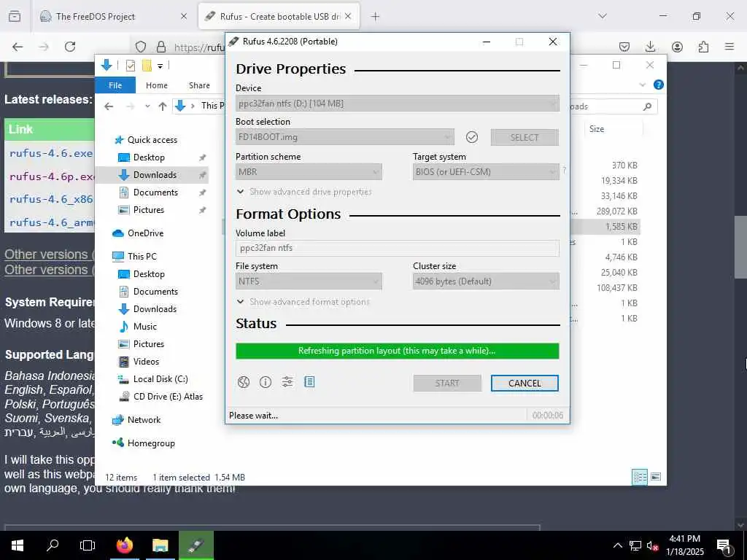
Task: Click the SELECT button in Rufus
Action: pyautogui.click(x=525, y=138)
